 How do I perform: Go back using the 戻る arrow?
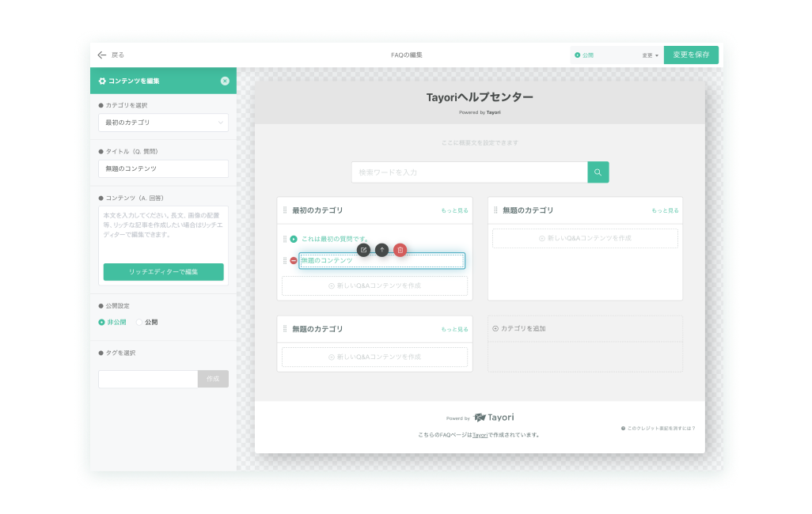[101, 55]
